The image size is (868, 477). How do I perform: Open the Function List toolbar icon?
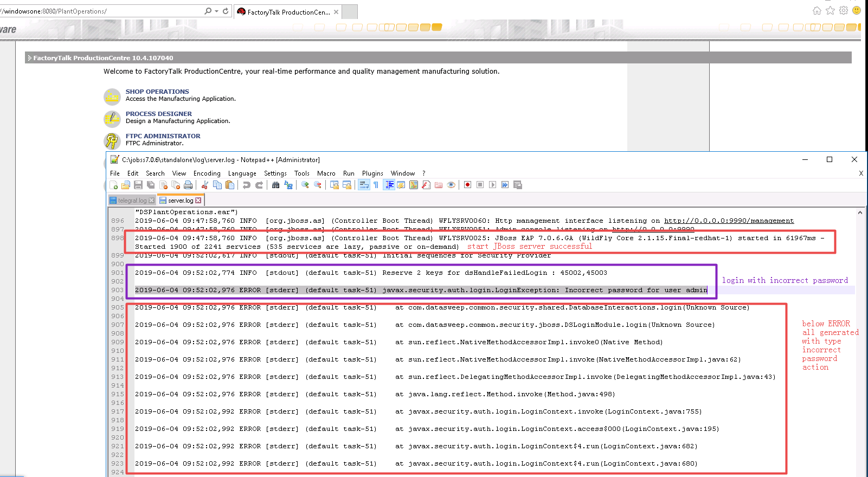426,185
